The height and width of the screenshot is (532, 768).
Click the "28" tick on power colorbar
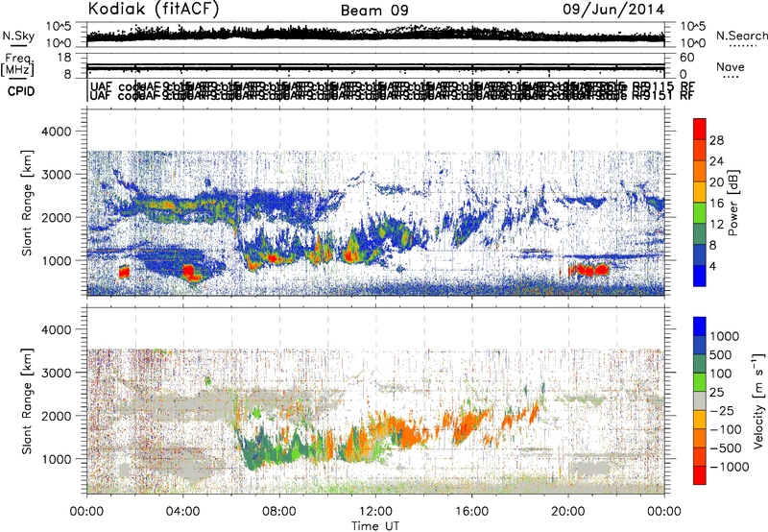pos(716,140)
